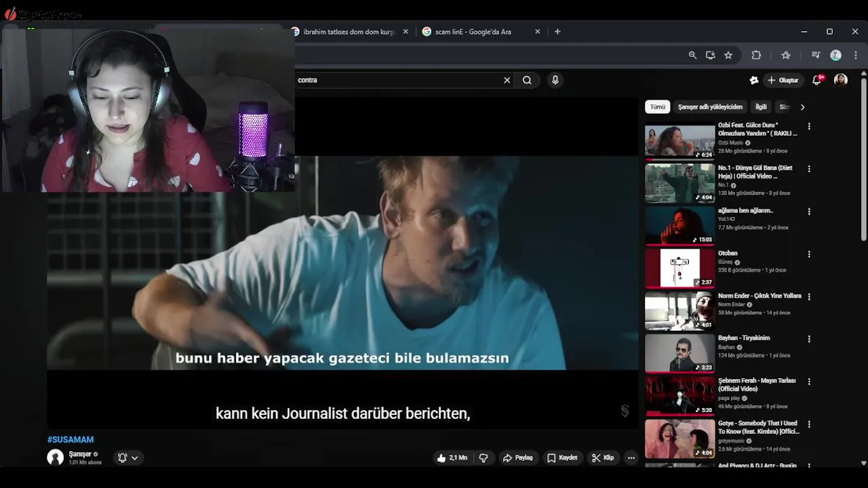
Task: Bookmark this page with star icon
Action: click(728, 55)
